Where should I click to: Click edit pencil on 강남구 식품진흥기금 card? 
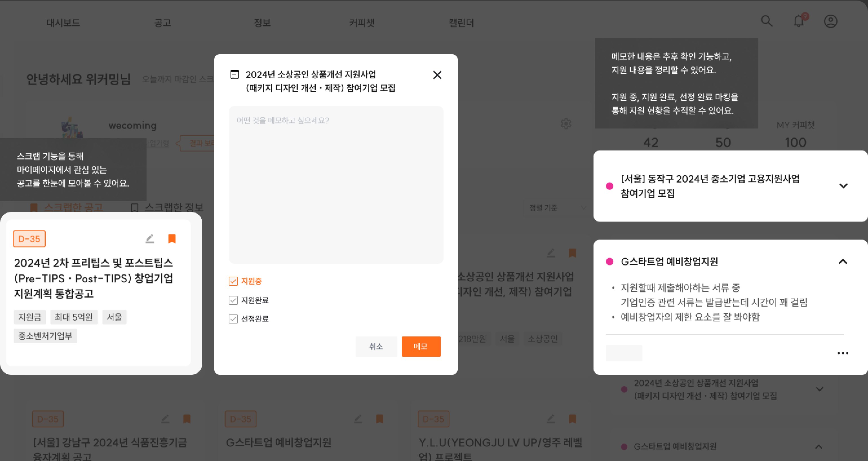[x=165, y=419]
